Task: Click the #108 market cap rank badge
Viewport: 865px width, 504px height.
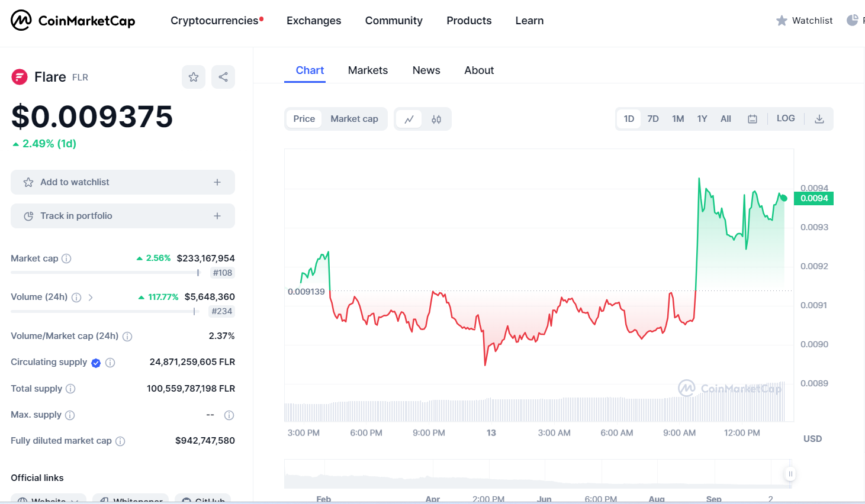Action: (x=223, y=273)
